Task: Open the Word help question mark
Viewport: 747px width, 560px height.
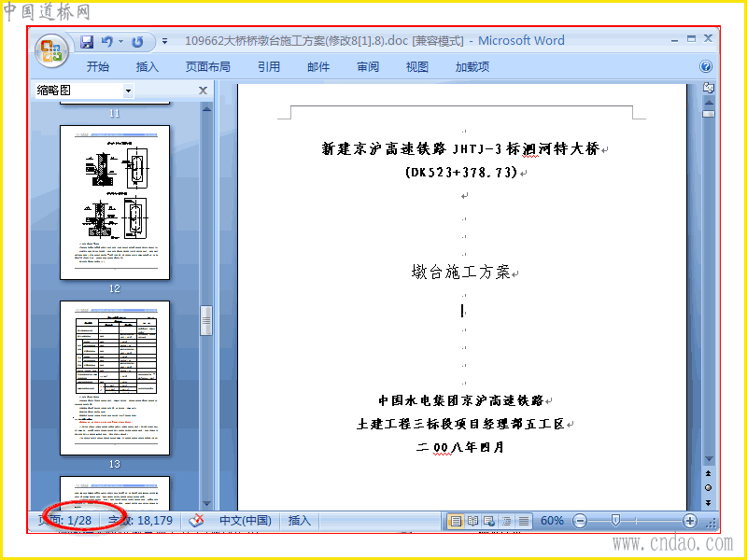Action: point(706,66)
